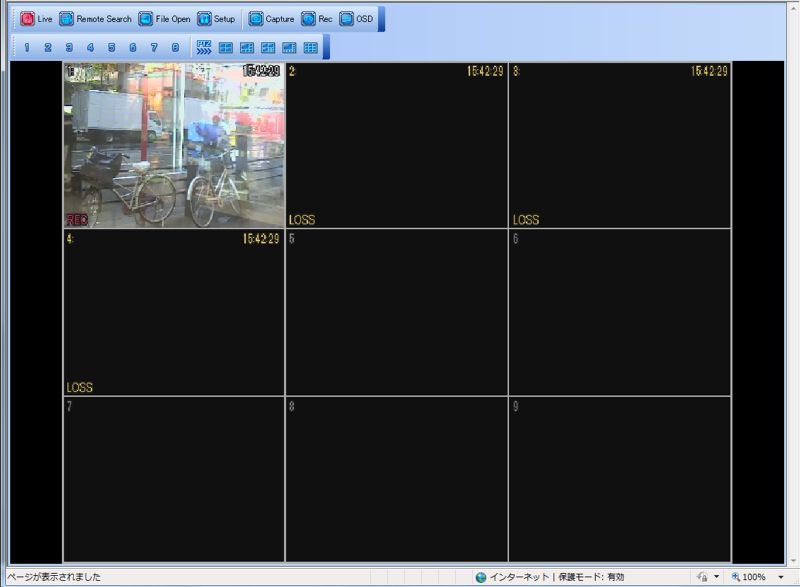Select empty video pane 8

(x=397, y=479)
